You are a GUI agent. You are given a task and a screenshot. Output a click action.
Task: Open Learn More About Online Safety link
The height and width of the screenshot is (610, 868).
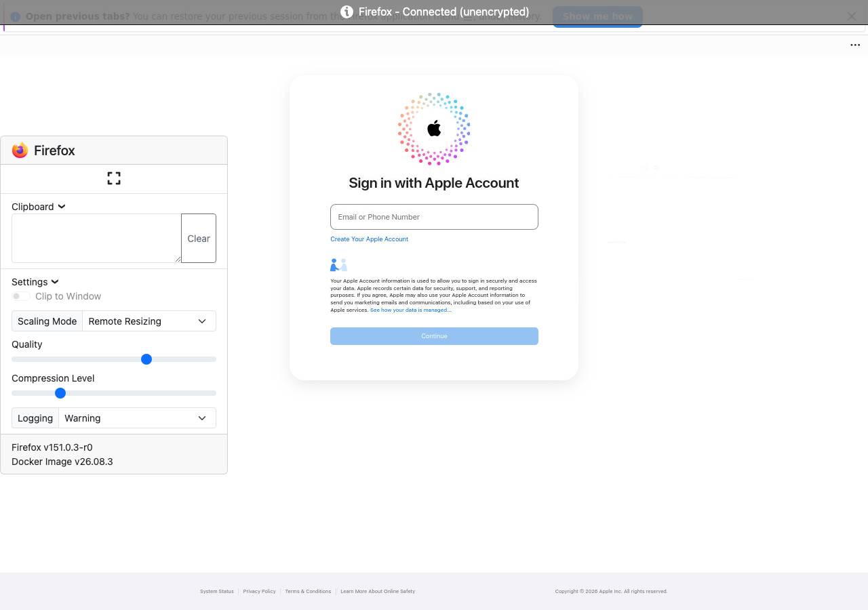[x=378, y=592]
